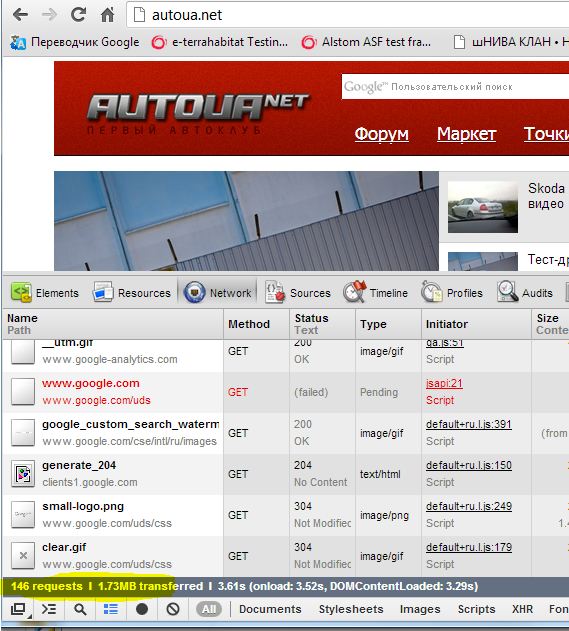Sort by the Status Text column header
The image size is (569, 631).
pyautogui.click(x=322, y=324)
